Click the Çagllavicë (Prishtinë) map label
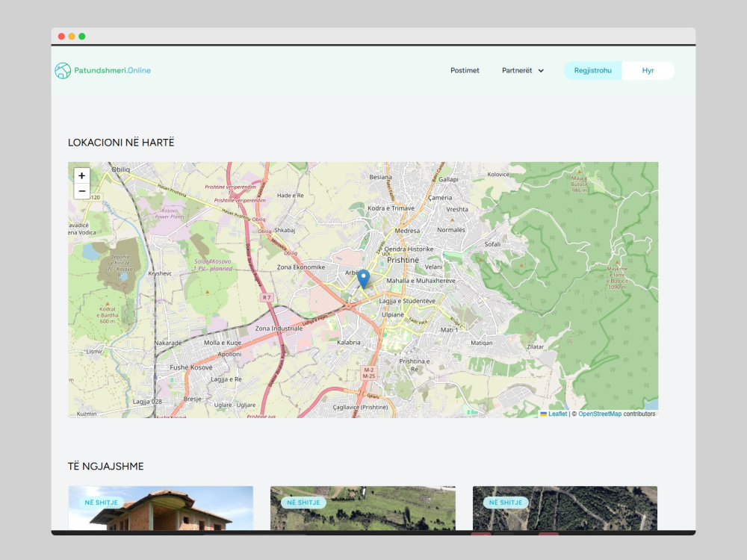Screen dimensions: 747x560 pos(360,408)
